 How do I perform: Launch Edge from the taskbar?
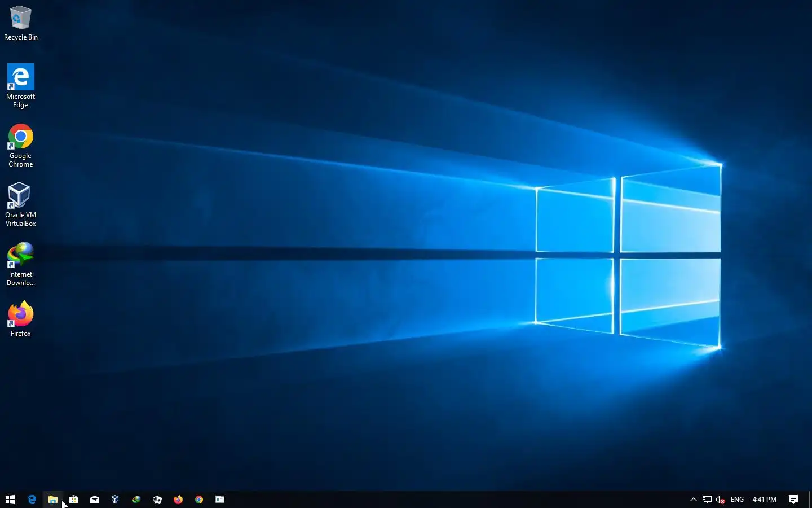click(x=32, y=500)
